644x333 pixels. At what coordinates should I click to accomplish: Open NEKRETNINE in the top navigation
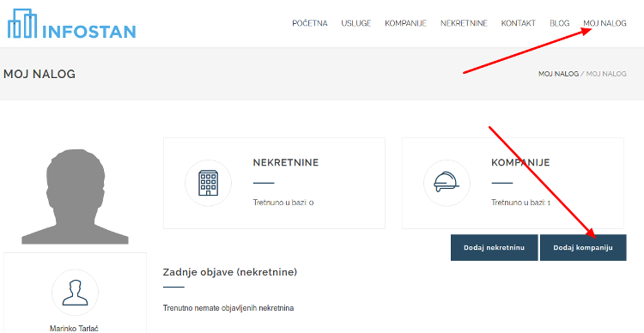464,23
